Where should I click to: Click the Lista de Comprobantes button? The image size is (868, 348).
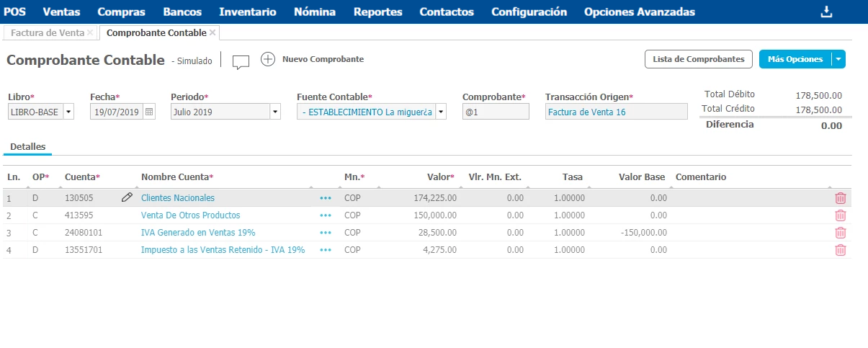(698, 59)
